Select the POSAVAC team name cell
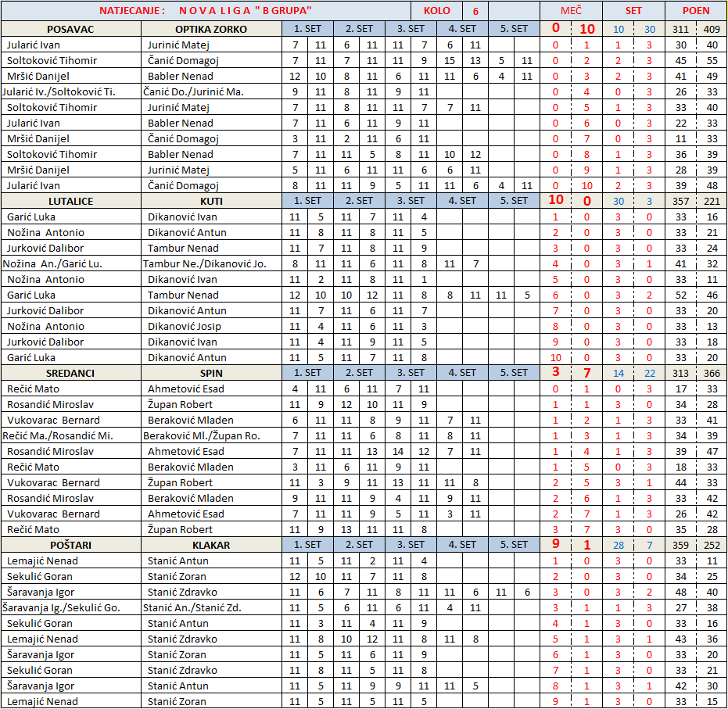728x709 pixels. click(70, 29)
